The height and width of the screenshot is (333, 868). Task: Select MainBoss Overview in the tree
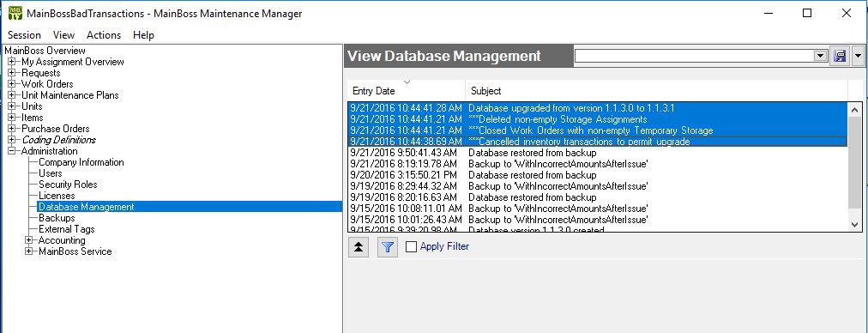[45, 51]
